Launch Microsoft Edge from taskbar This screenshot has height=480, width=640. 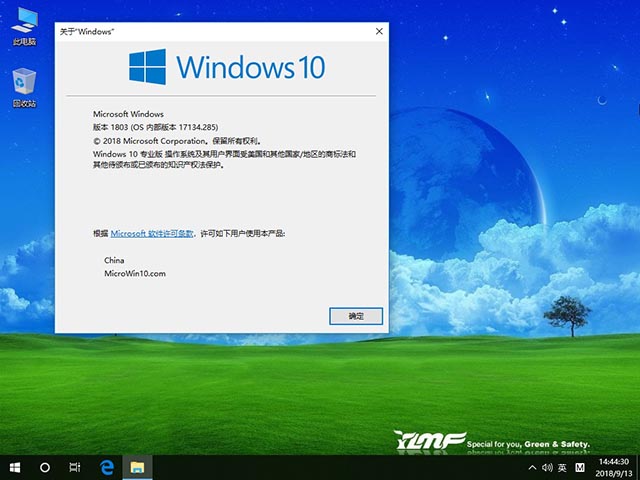click(x=107, y=467)
